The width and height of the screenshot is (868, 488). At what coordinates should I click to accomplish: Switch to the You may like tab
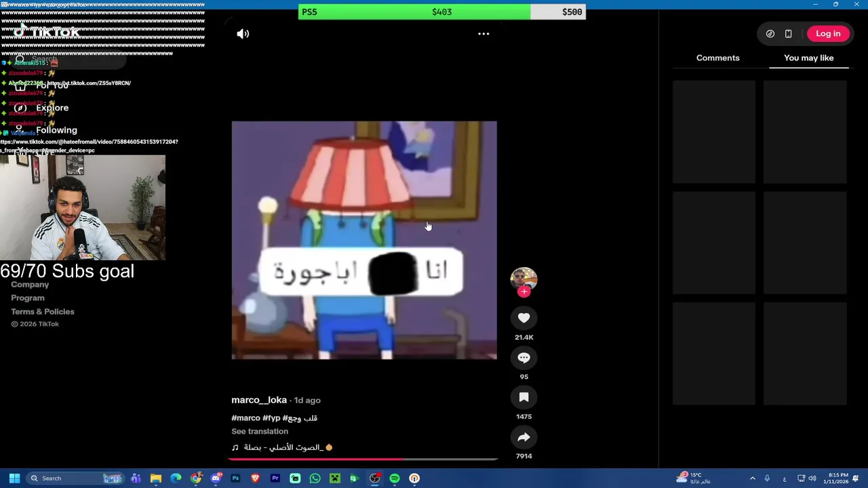[808, 58]
